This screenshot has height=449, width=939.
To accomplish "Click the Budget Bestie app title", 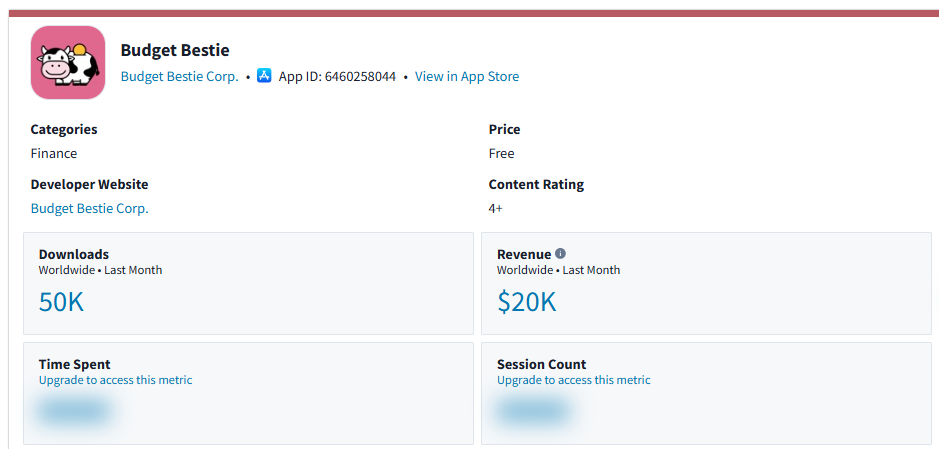I will (175, 51).
